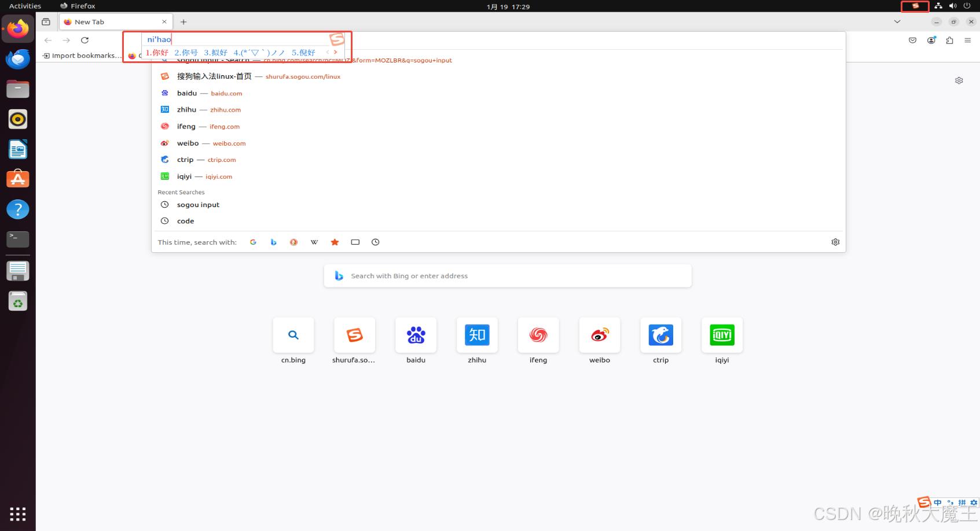Click Import bookmarks toolbar button

pos(82,56)
